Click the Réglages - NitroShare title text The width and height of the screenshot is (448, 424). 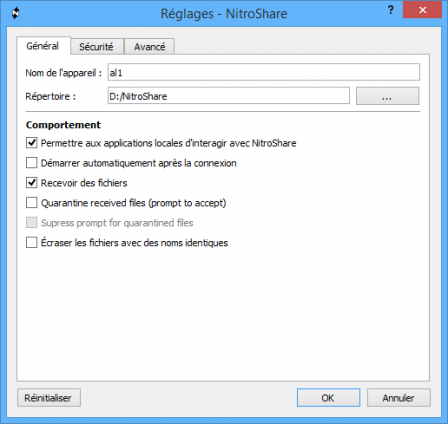tap(224, 14)
